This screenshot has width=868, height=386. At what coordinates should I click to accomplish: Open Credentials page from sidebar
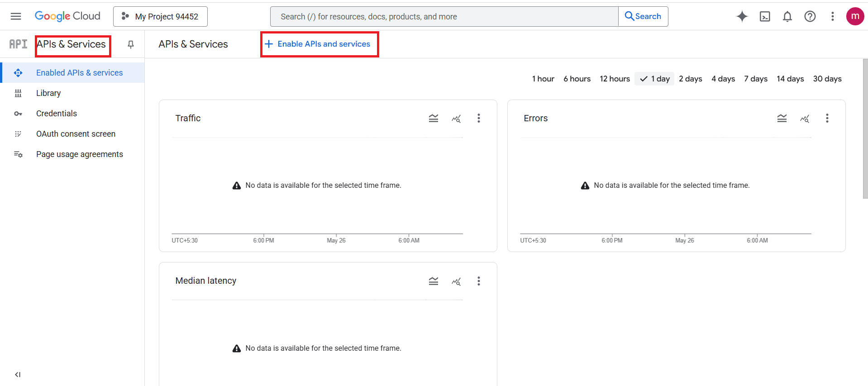click(x=57, y=114)
